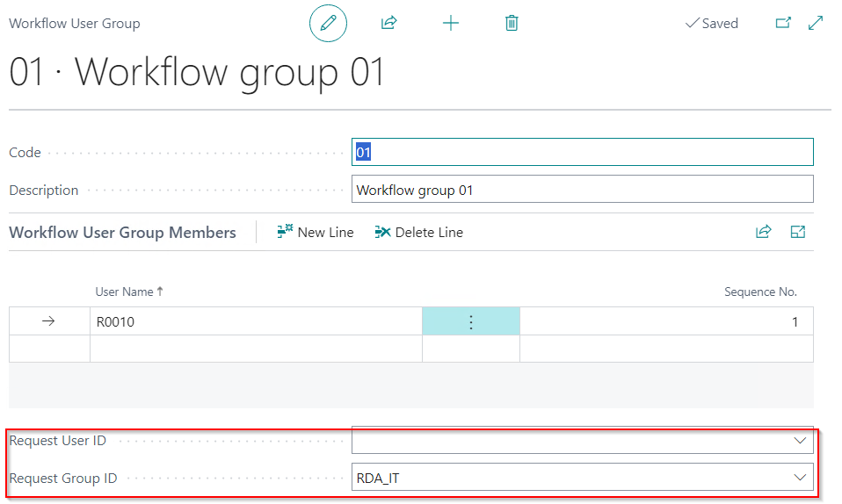
Task: Delete Line from the group members list
Action: (419, 232)
